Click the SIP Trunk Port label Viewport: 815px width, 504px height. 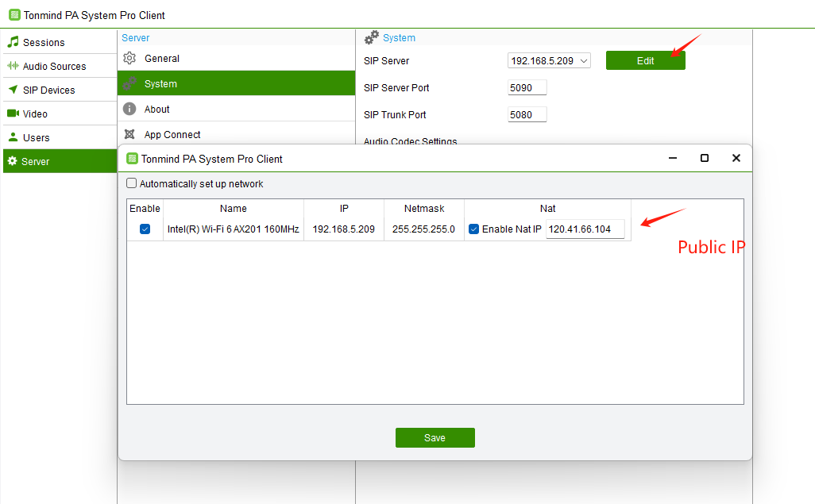click(x=395, y=115)
